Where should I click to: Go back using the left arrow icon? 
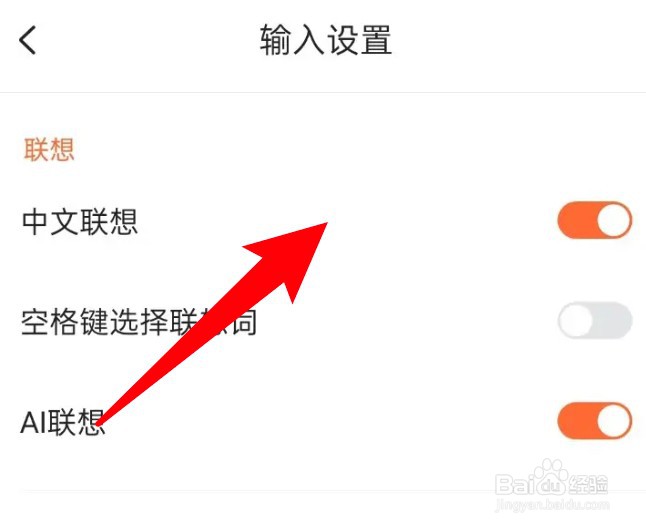[x=28, y=40]
